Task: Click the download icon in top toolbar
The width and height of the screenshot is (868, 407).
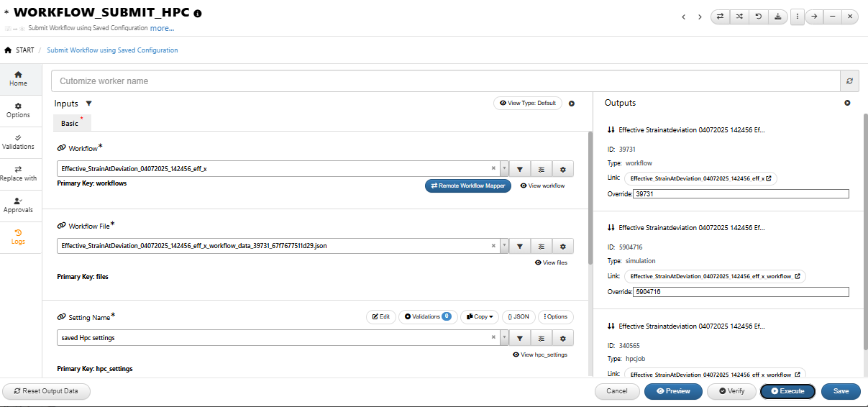Action: pos(777,17)
